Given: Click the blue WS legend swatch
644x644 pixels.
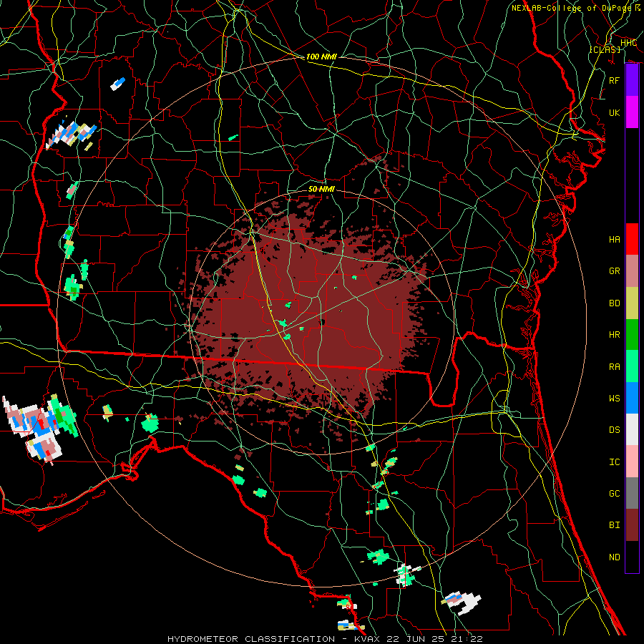Looking at the screenshot, I should (x=632, y=398).
